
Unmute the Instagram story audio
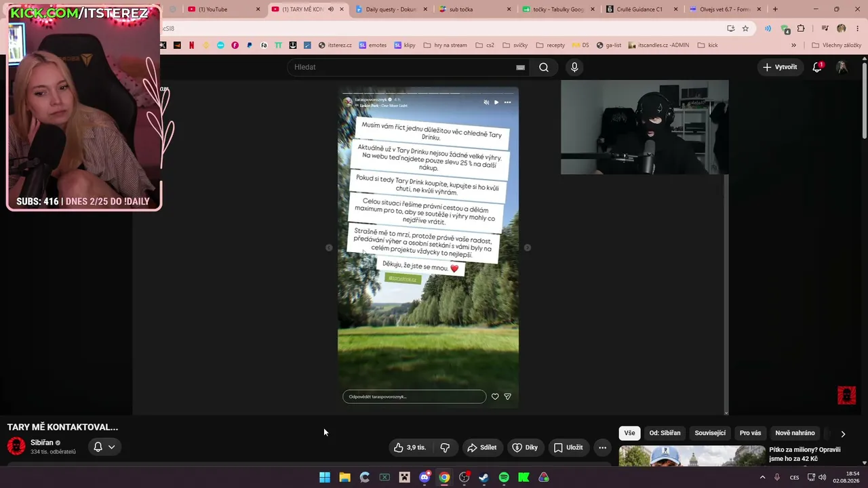[486, 102]
